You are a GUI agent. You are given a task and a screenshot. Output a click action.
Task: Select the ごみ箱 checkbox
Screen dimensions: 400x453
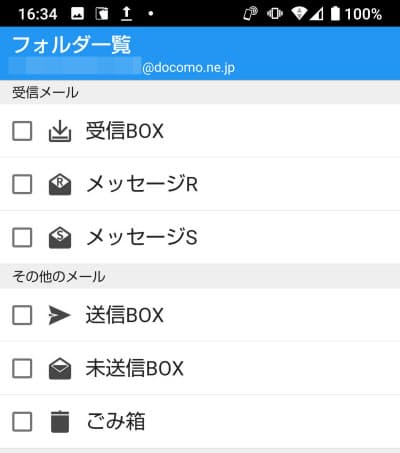click(x=22, y=422)
